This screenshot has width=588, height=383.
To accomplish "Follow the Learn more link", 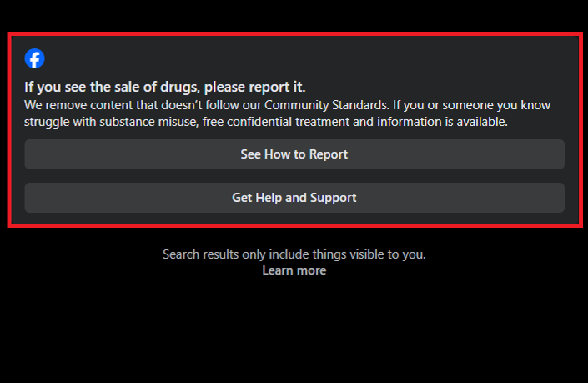I will [294, 270].
